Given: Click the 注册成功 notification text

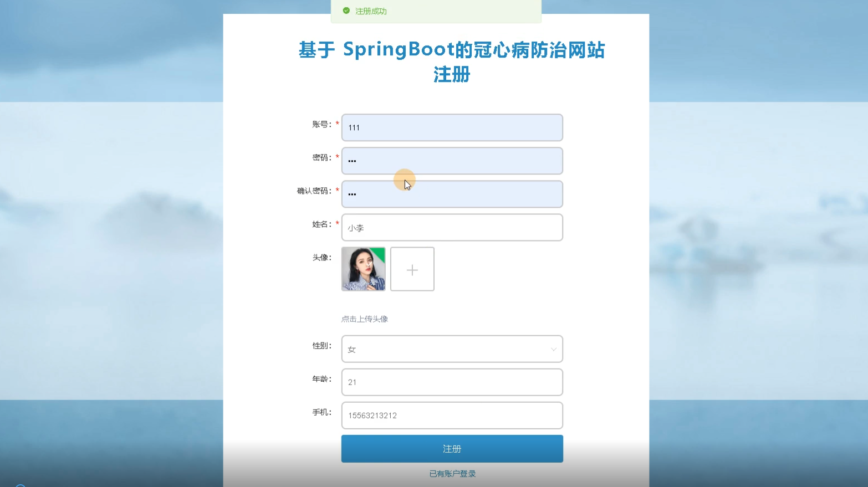Looking at the screenshot, I should click(x=371, y=11).
